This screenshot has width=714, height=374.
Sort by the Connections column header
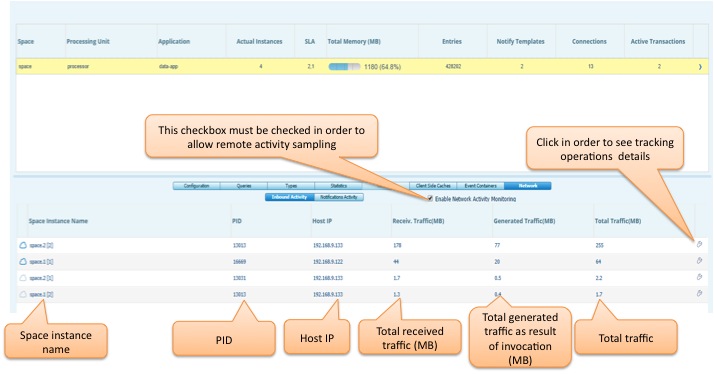point(589,41)
